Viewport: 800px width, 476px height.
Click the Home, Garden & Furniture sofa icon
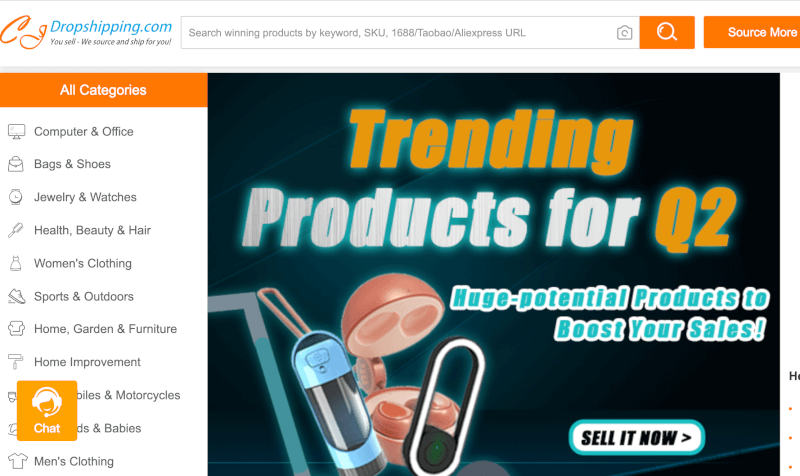point(16,329)
